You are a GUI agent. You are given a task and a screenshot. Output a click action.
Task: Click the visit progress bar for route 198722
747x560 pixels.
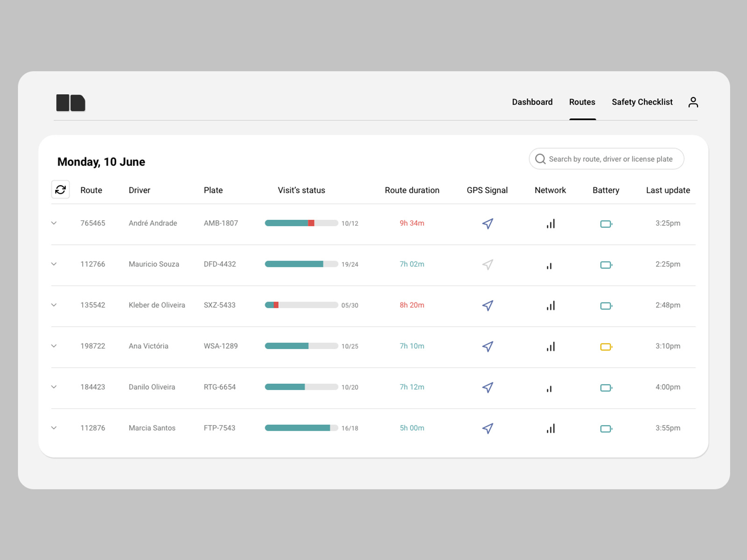tap(301, 346)
